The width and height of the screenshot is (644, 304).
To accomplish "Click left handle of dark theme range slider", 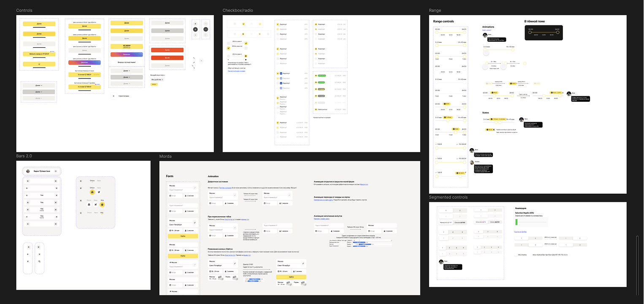I will [x=529, y=32].
